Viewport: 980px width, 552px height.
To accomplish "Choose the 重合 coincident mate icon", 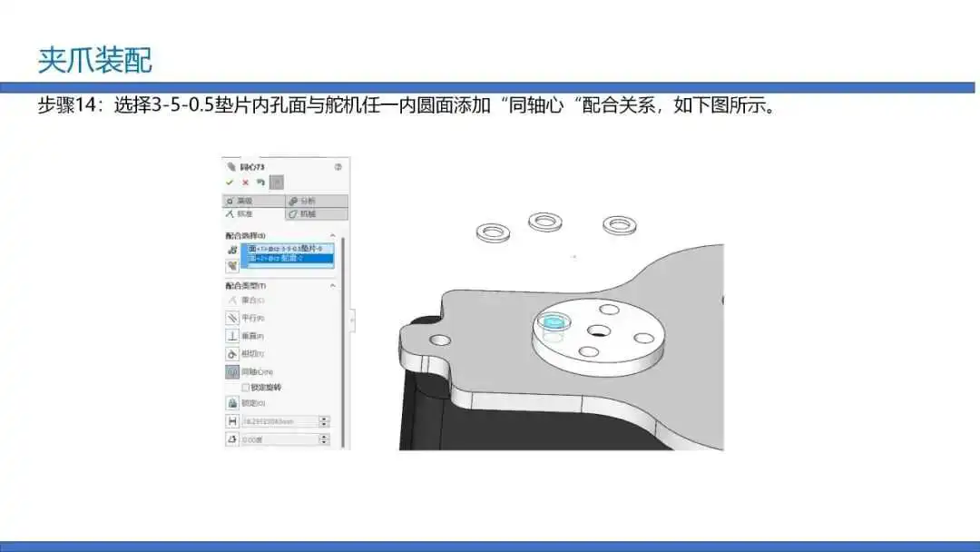I will click(x=232, y=301).
